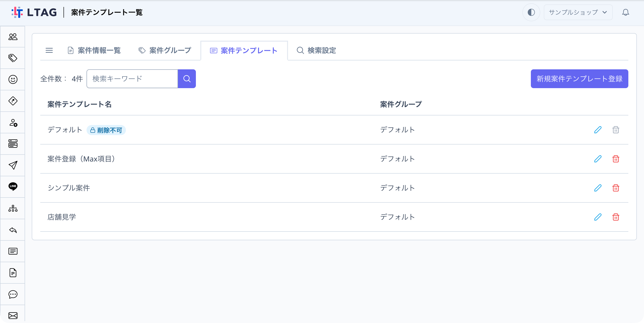
Task: Switch to the 案件情報一覧 tab
Action: click(94, 51)
